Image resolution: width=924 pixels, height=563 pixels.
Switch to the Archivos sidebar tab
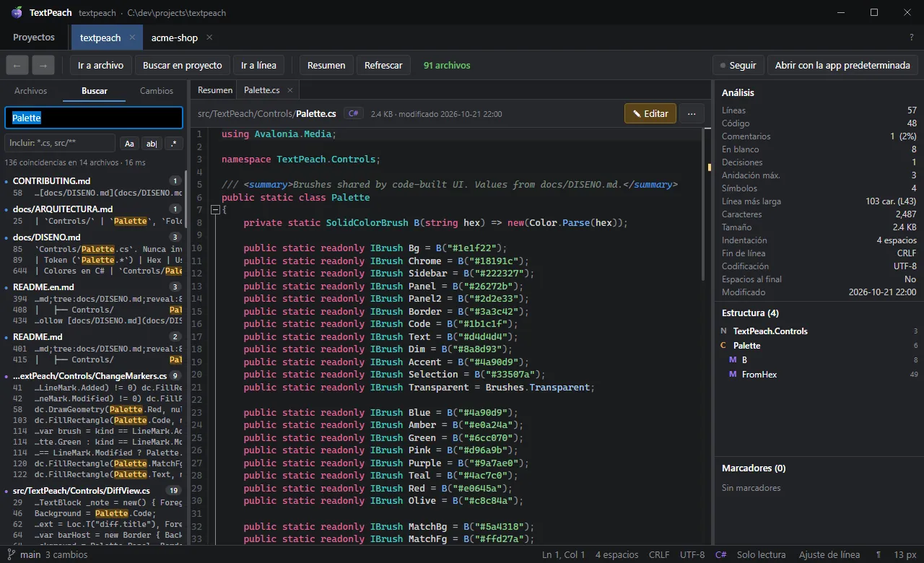point(31,91)
